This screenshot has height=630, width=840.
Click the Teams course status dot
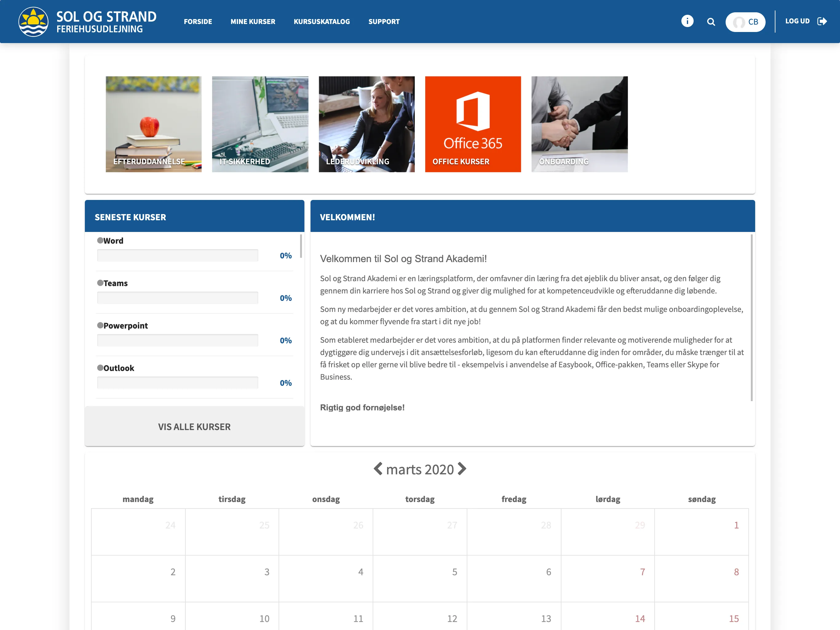(x=100, y=283)
